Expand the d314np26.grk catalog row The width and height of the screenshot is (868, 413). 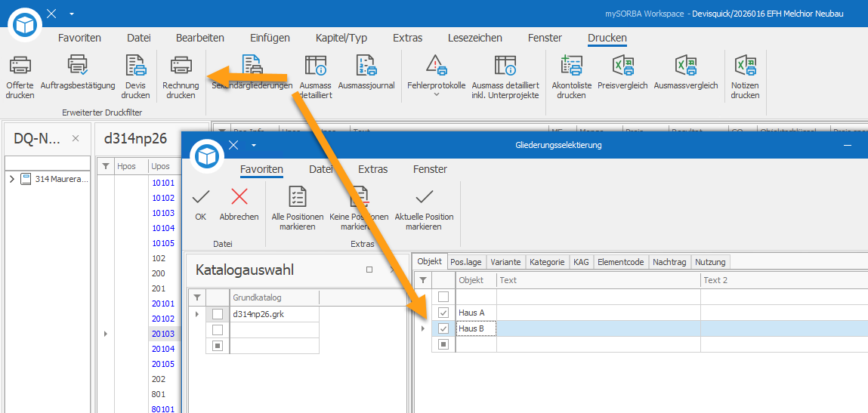(198, 314)
